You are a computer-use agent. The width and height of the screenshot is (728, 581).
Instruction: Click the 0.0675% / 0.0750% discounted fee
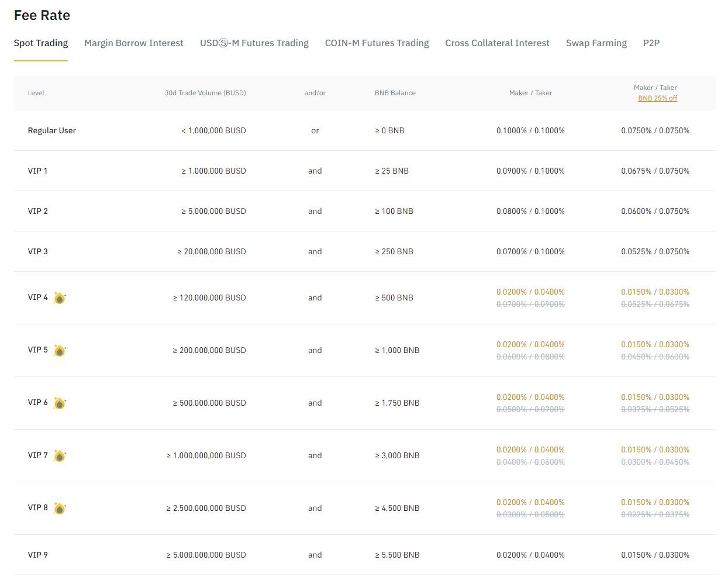[x=655, y=171]
